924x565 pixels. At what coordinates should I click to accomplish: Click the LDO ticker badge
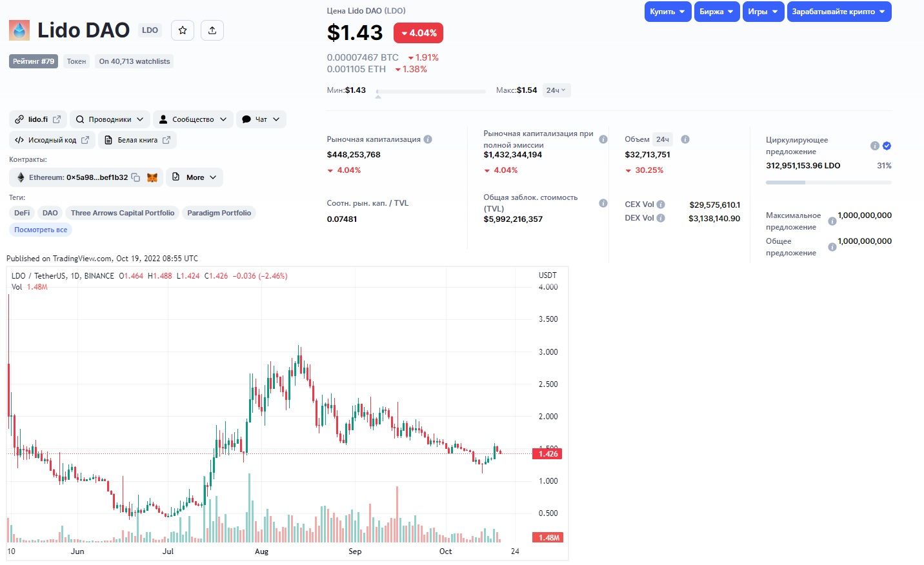[150, 30]
